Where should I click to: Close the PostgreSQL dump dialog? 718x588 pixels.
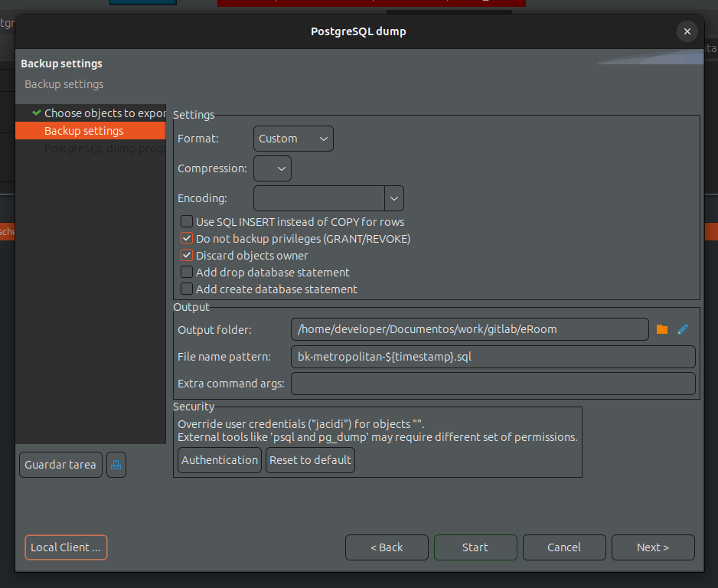click(x=687, y=31)
